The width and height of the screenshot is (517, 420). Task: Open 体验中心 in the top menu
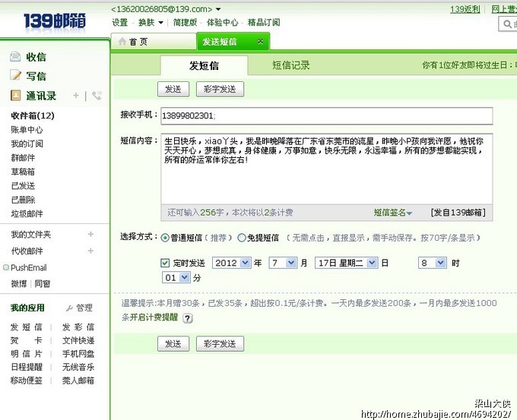pyautogui.click(x=222, y=22)
